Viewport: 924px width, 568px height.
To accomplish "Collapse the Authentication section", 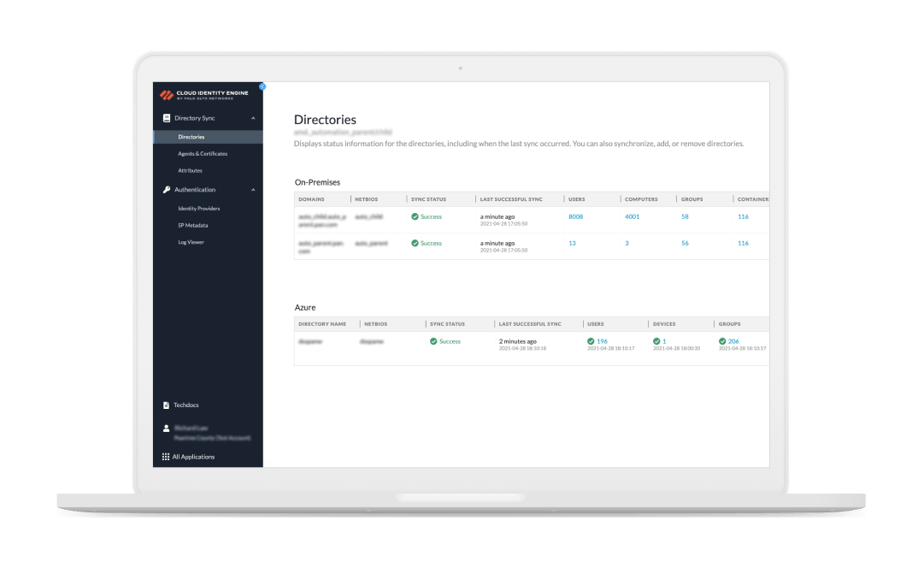I will (254, 189).
